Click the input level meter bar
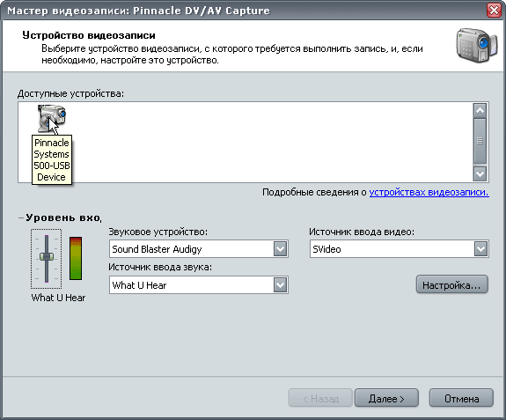 click(x=76, y=258)
